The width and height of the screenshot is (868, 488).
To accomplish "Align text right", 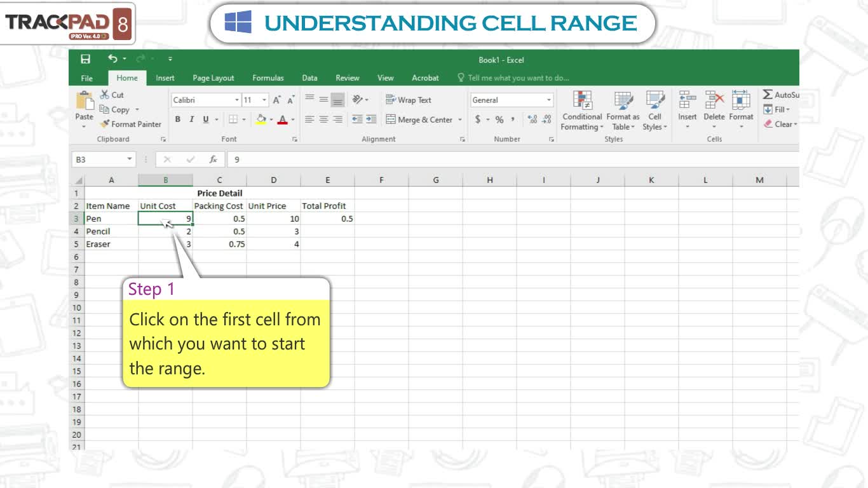I will [338, 119].
